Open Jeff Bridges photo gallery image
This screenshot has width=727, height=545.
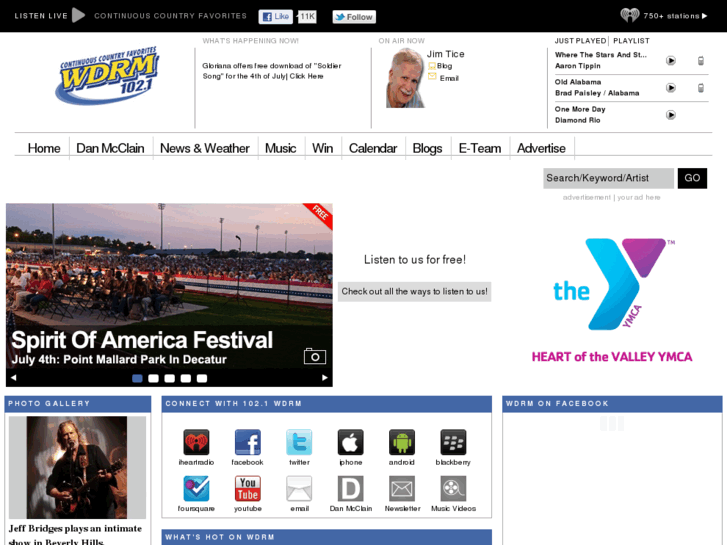point(77,468)
